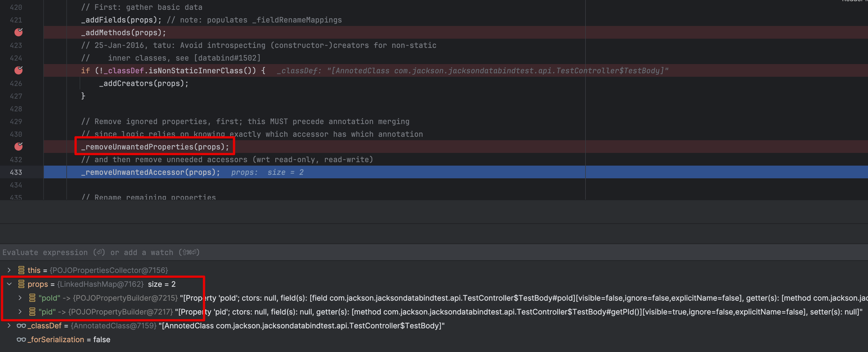This screenshot has height=352, width=868.
Task: Expand the _classDef variable node
Action: tap(9, 325)
